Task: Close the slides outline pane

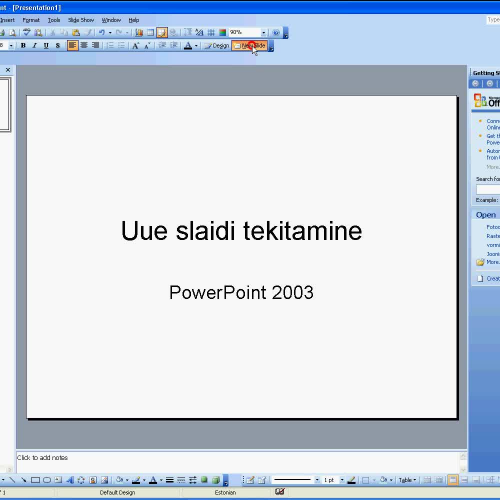Action: (8, 70)
